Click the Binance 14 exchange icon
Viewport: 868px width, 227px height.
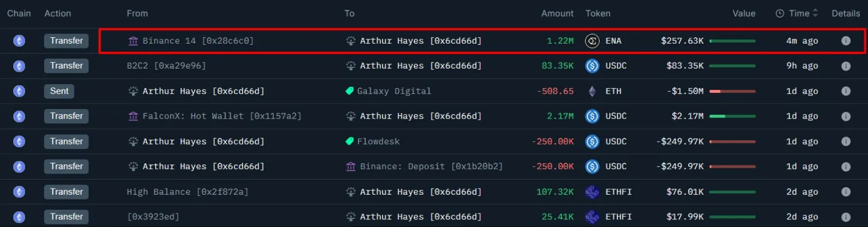133,41
